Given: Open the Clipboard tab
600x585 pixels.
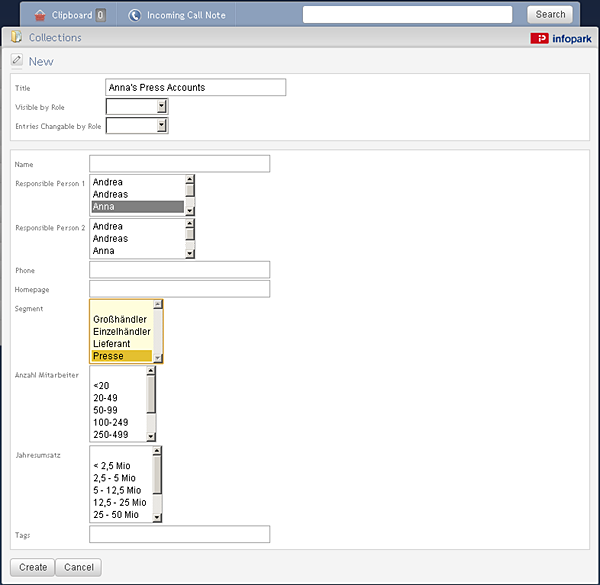Looking at the screenshot, I should pos(70,15).
